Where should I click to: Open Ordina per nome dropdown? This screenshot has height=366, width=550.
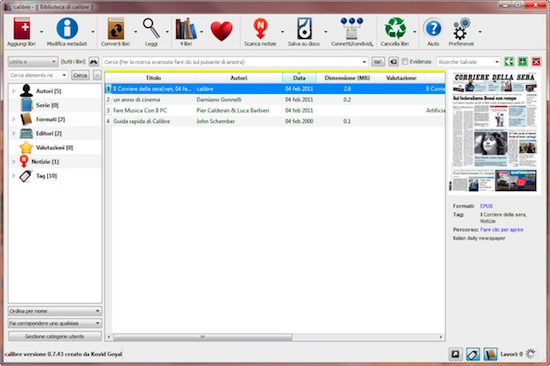coord(55,311)
